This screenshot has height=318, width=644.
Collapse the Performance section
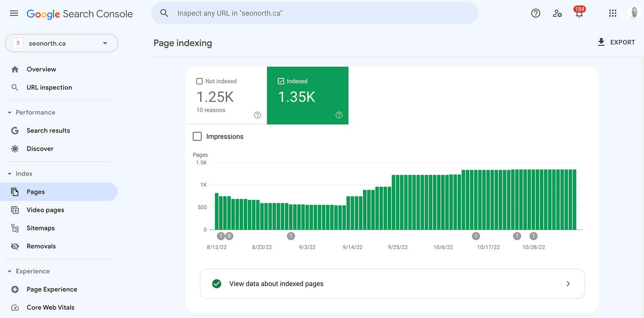[x=10, y=112]
